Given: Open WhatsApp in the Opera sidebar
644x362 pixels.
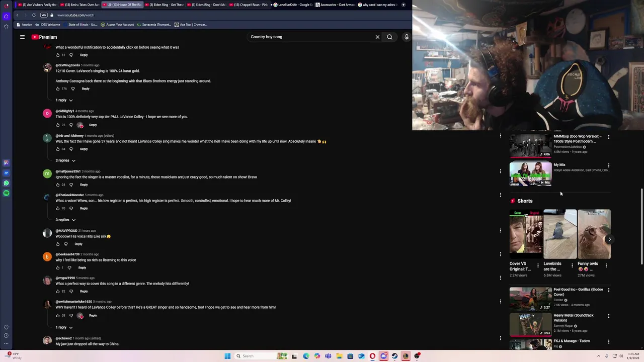Looking at the screenshot, I should pyautogui.click(x=6, y=183).
